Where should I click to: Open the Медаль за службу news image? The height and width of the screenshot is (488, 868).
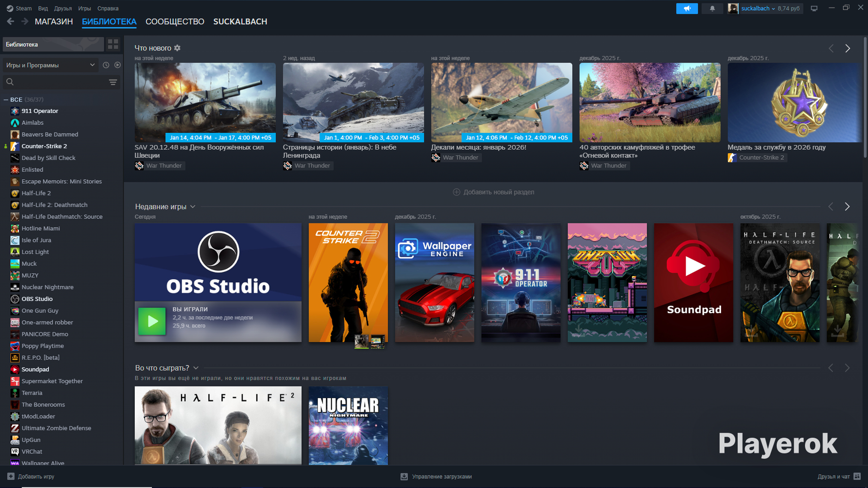794,102
